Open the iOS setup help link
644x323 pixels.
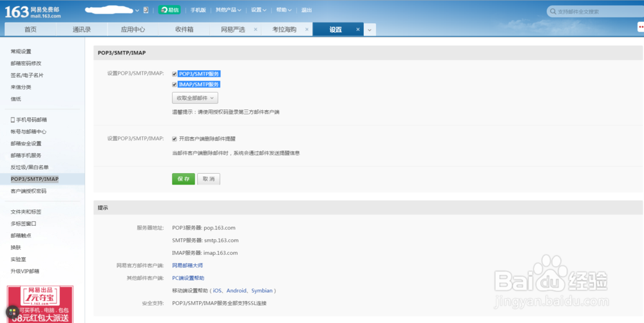217,291
